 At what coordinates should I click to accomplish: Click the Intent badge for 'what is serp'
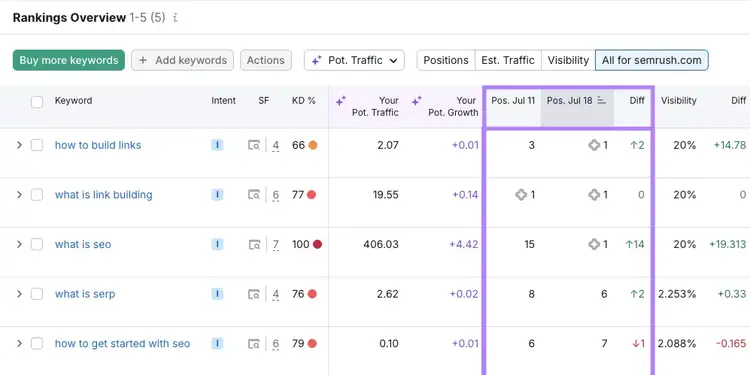click(217, 294)
